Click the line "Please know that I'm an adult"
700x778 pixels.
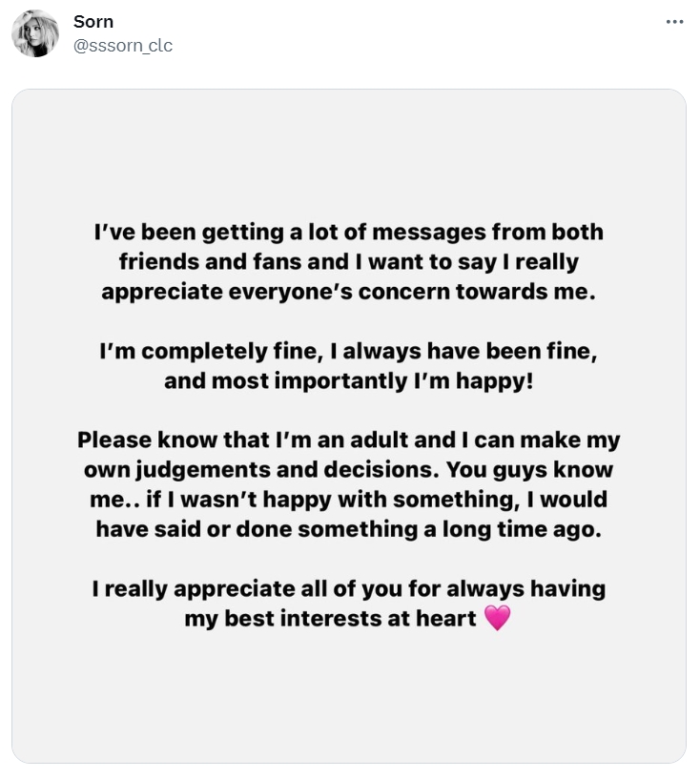coord(348,440)
